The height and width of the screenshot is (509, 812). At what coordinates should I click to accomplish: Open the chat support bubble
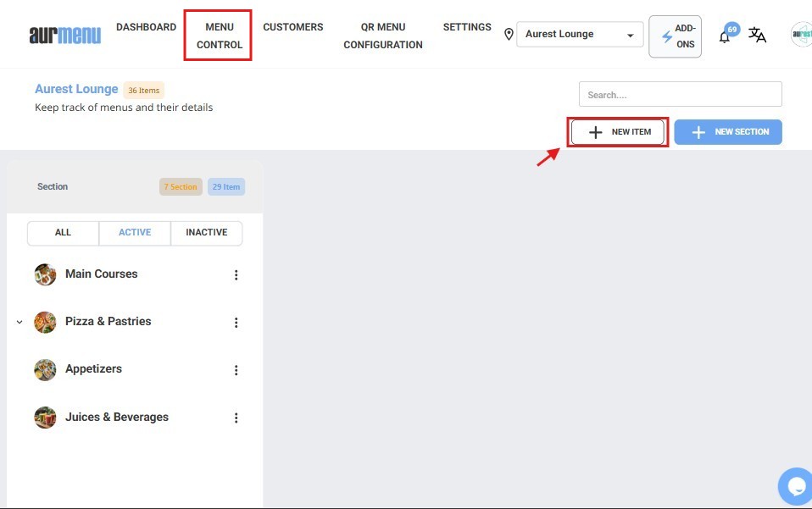796,486
